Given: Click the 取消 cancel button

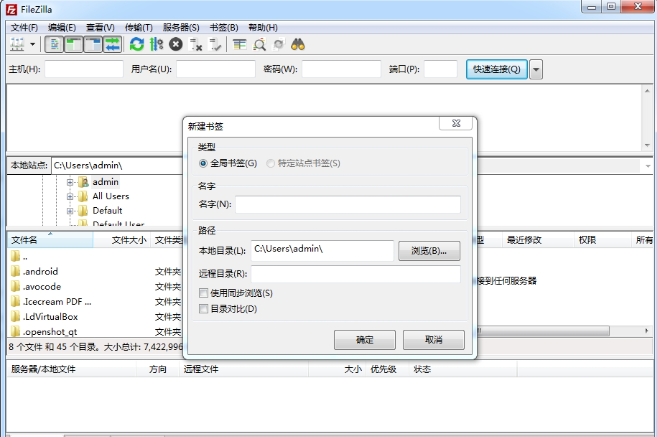Looking at the screenshot, I should pyautogui.click(x=434, y=340).
